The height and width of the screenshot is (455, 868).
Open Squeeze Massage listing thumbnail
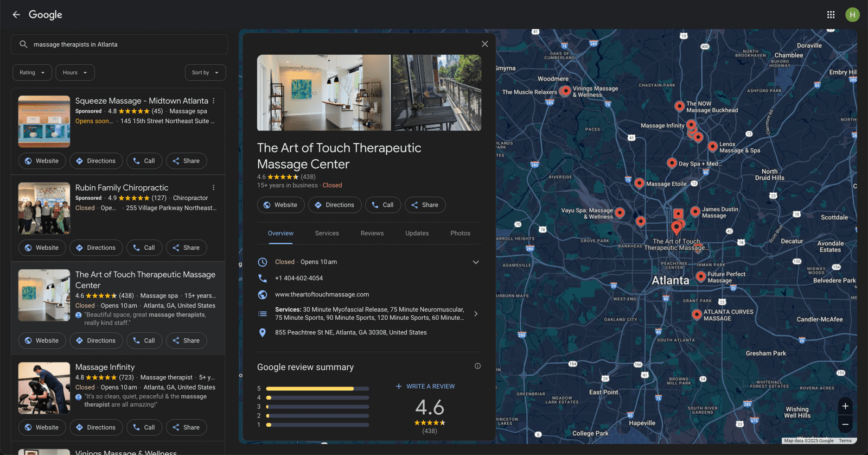(44, 122)
